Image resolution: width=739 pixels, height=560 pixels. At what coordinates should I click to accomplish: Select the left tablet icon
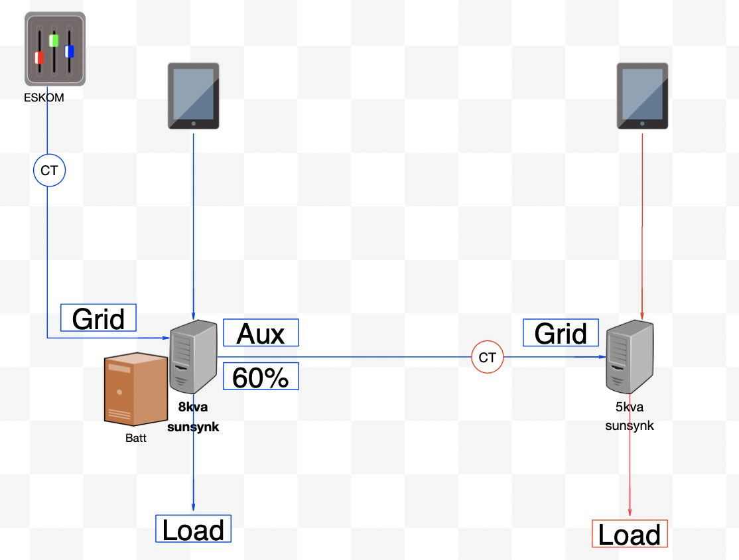(193, 96)
